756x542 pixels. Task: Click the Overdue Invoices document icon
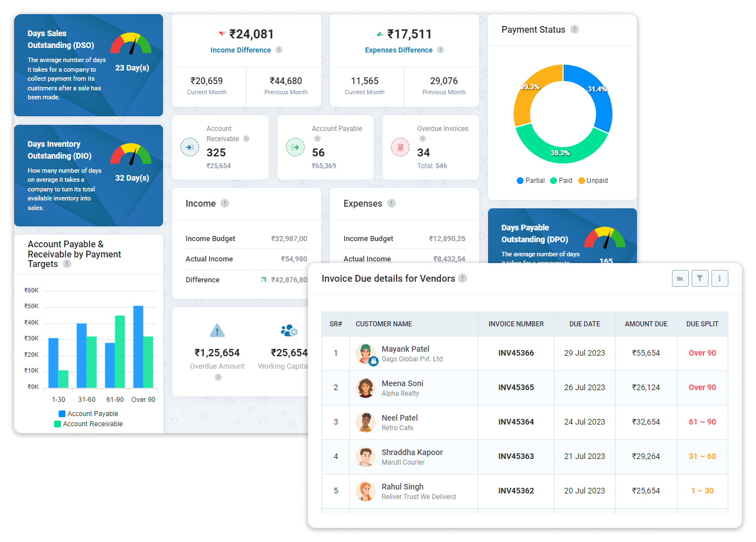[400, 147]
